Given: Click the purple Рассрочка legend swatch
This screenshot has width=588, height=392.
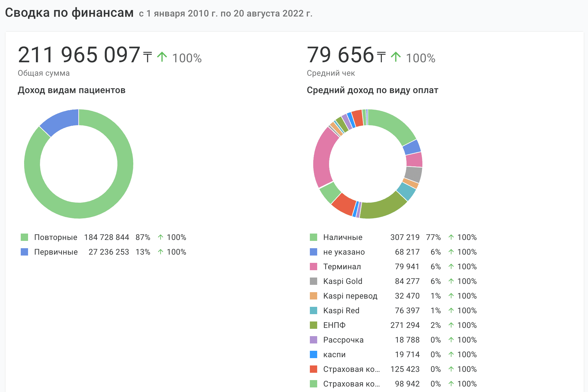Looking at the screenshot, I should 313,340.
